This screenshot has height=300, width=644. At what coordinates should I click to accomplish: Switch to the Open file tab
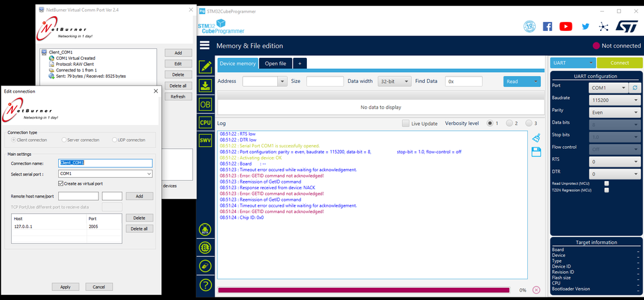275,64
